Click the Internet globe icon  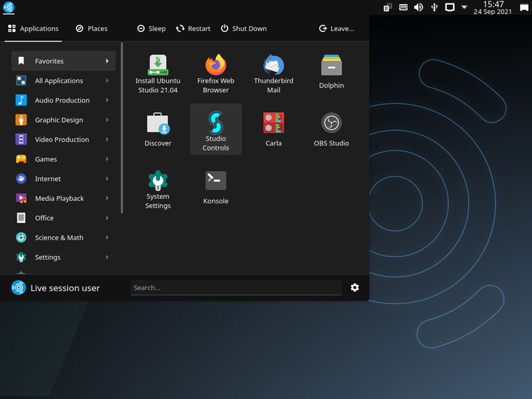[21, 179]
